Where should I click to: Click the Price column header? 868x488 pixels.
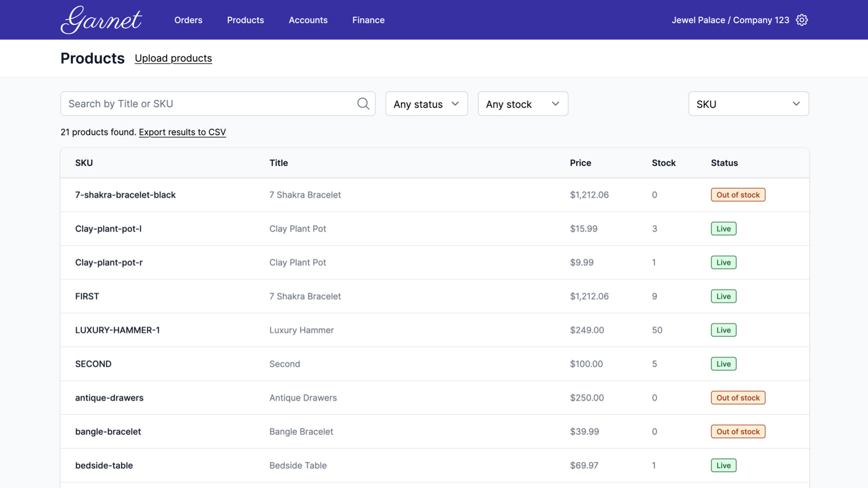click(580, 163)
